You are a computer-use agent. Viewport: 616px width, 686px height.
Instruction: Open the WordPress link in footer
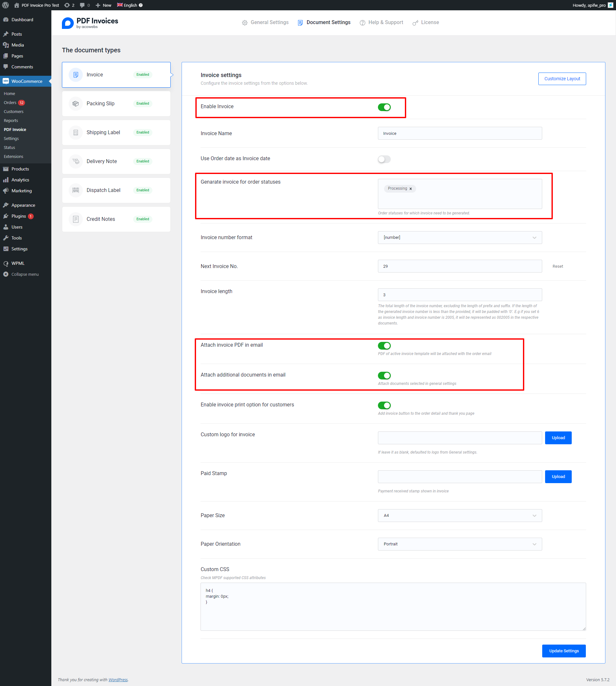pyautogui.click(x=118, y=680)
